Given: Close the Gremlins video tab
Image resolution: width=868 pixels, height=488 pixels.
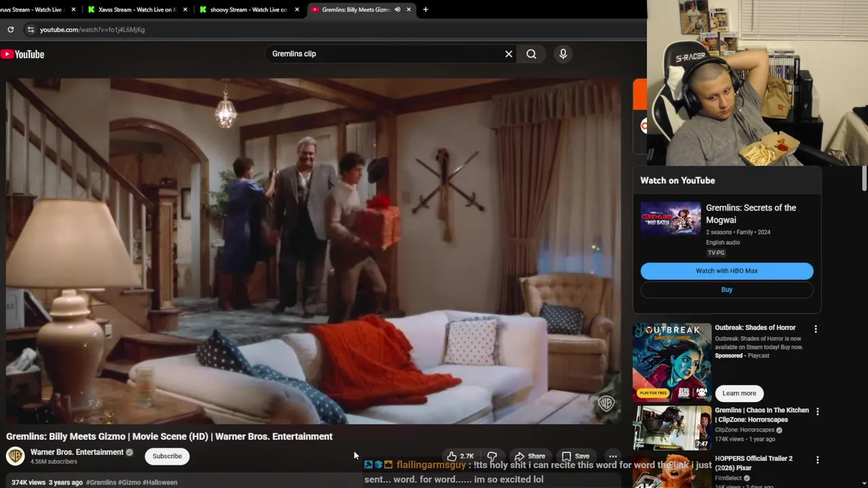Looking at the screenshot, I should click(x=408, y=9).
